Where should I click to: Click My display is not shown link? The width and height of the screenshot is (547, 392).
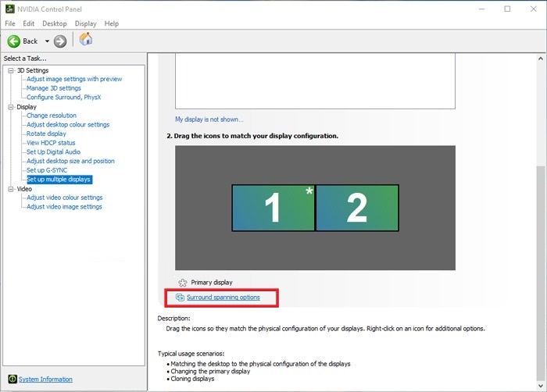(209, 119)
